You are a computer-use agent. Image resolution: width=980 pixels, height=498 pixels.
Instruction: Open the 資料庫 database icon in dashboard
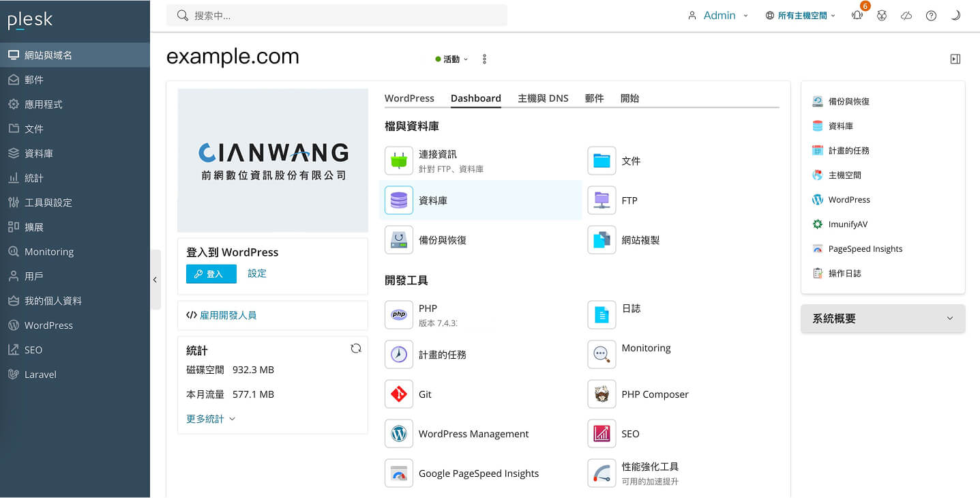tap(399, 201)
